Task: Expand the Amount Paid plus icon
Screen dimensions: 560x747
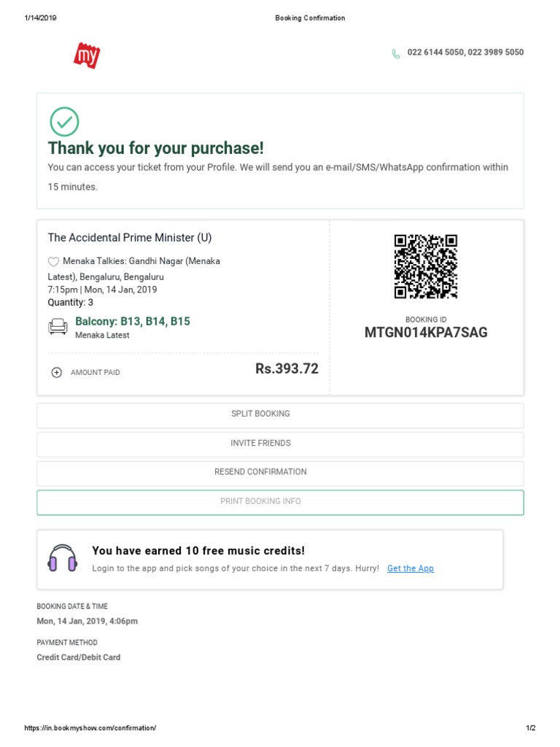Action: point(57,373)
